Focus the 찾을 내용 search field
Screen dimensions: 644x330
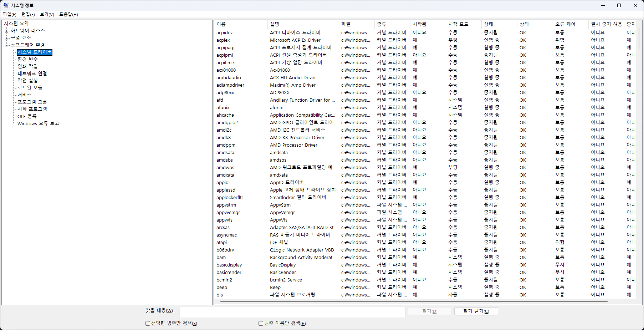[292, 312]
